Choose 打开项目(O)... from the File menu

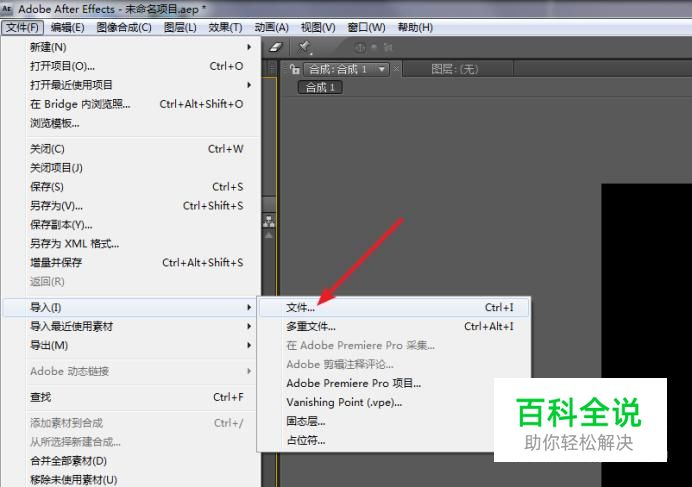pyautogui.click(x=131, y=66)
